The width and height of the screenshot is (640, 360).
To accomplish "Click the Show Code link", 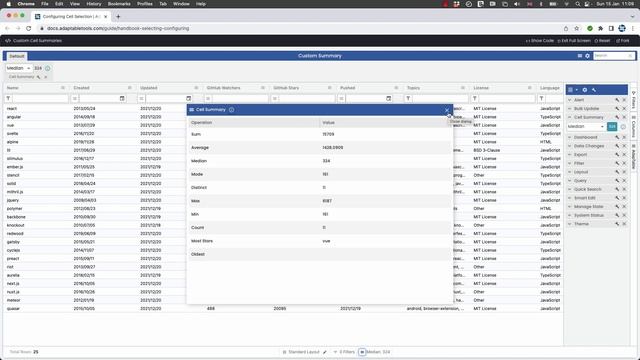I will click(540, 41).
